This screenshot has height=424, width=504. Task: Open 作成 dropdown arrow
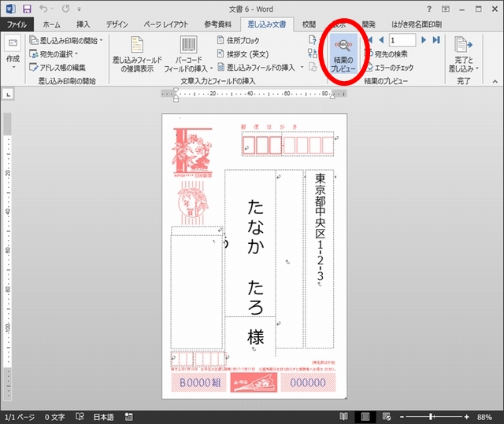coord(13,68)
